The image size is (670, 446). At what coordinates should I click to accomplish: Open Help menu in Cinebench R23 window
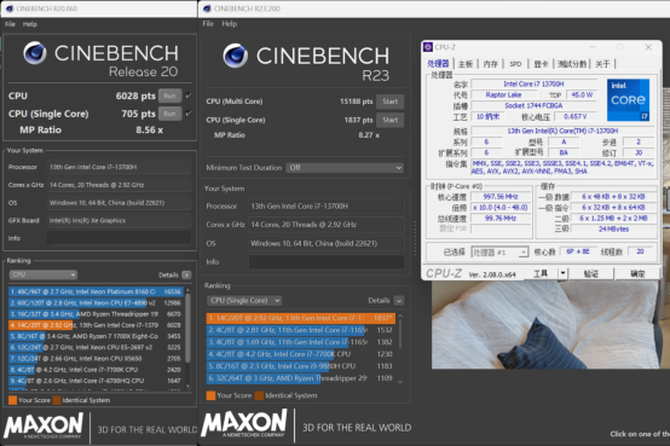pyautogui.click(x=229, y=24)
